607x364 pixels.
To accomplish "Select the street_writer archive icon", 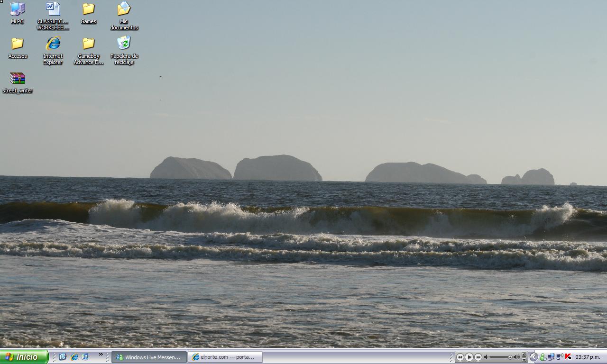I will 18,82.
